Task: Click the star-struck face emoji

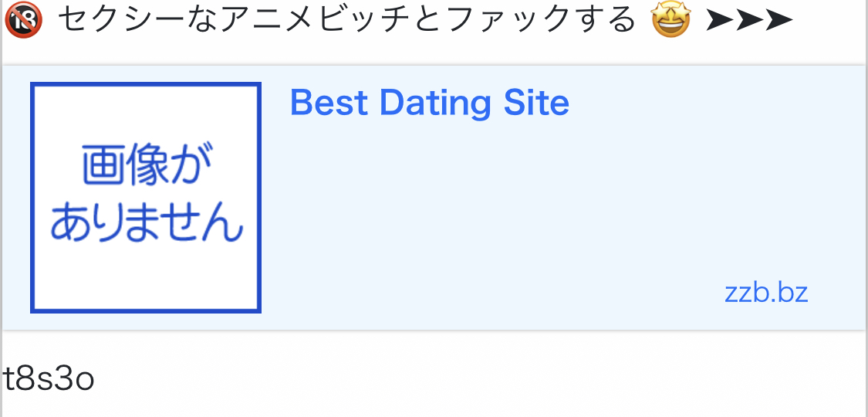Action: [x=670, y=21]
